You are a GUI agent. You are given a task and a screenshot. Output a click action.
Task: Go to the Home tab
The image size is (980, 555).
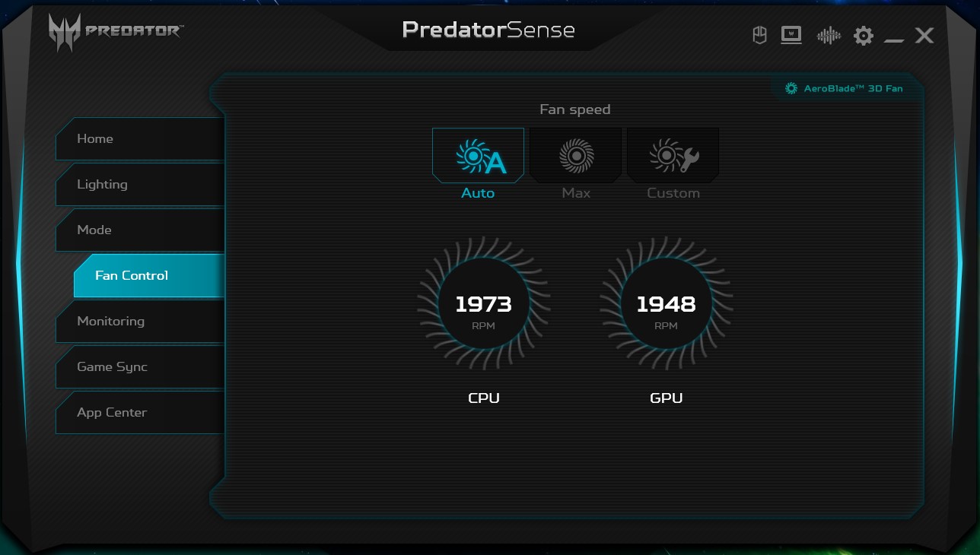[x=141, y=138]
